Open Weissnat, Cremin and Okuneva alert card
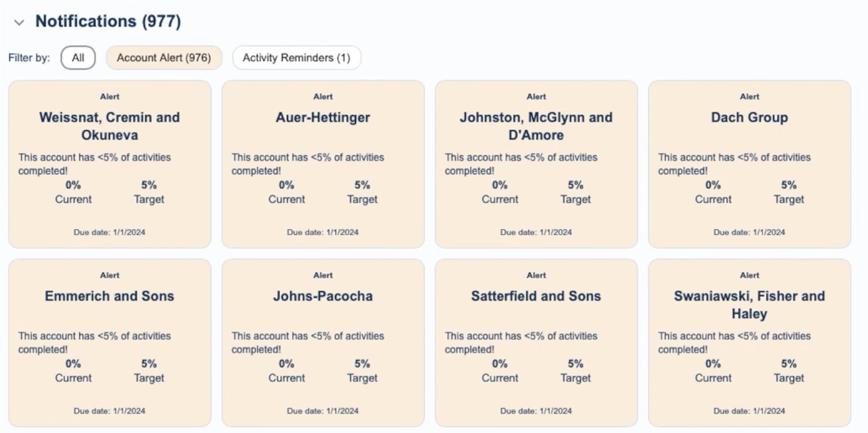868x433 pixels. pos(109,126)
